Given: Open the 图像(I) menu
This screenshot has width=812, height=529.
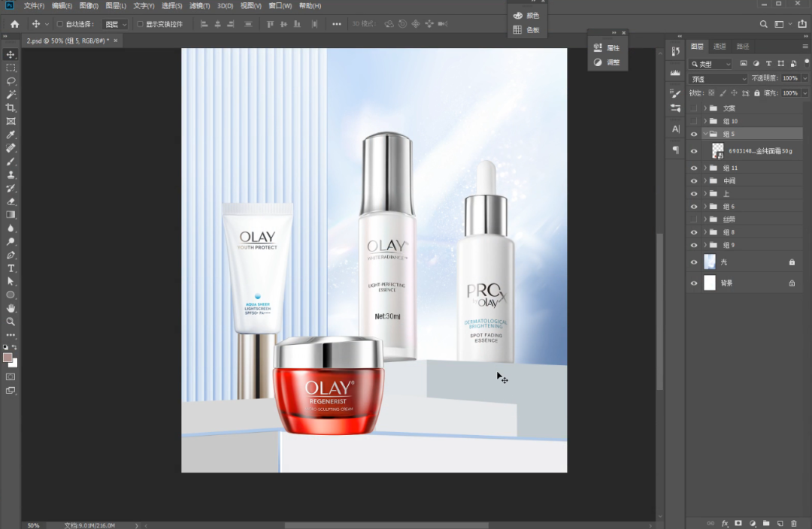Looking at the screenshot, I should tap(89, 6).
